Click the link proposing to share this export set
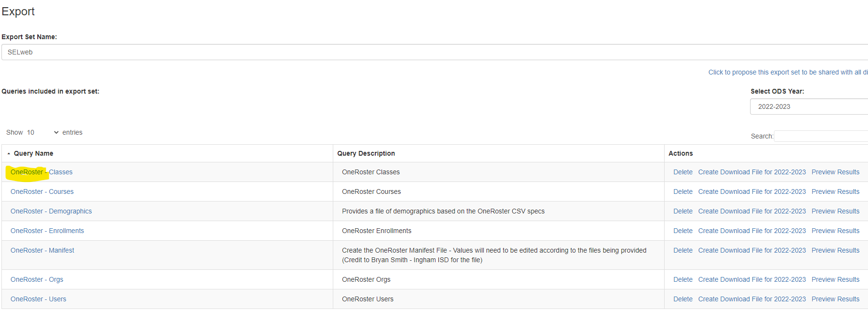Screen dimensions: 868x319 click(788, 72)
